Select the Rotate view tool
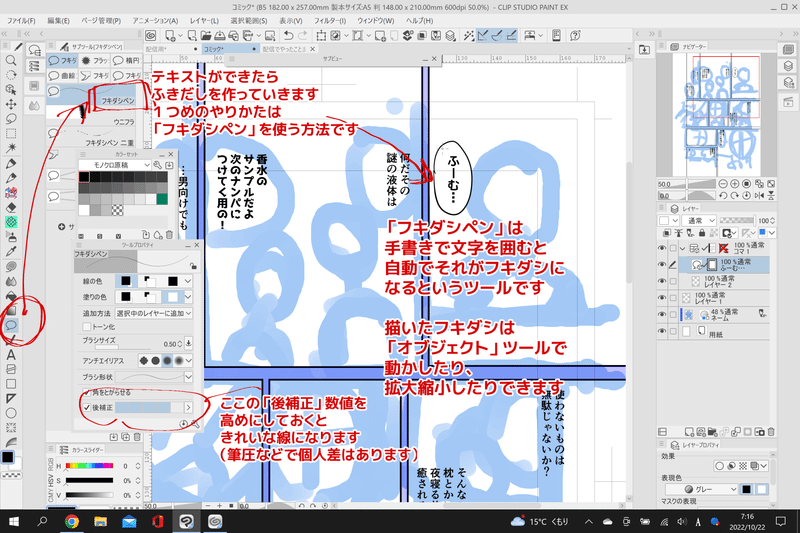The width and height of the screenshot is (800, 533). tap(10, 75)
